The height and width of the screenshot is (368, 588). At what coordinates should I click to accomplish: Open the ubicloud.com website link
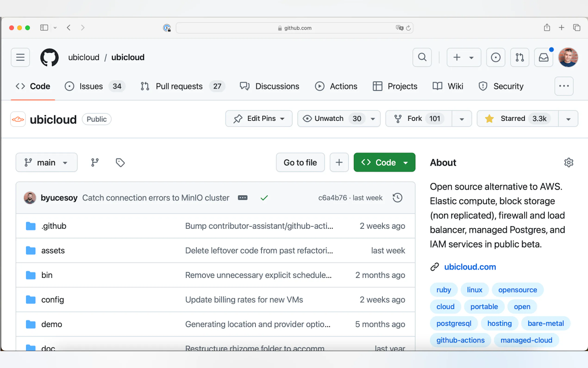pyautogui.click(x=470, y=267)
